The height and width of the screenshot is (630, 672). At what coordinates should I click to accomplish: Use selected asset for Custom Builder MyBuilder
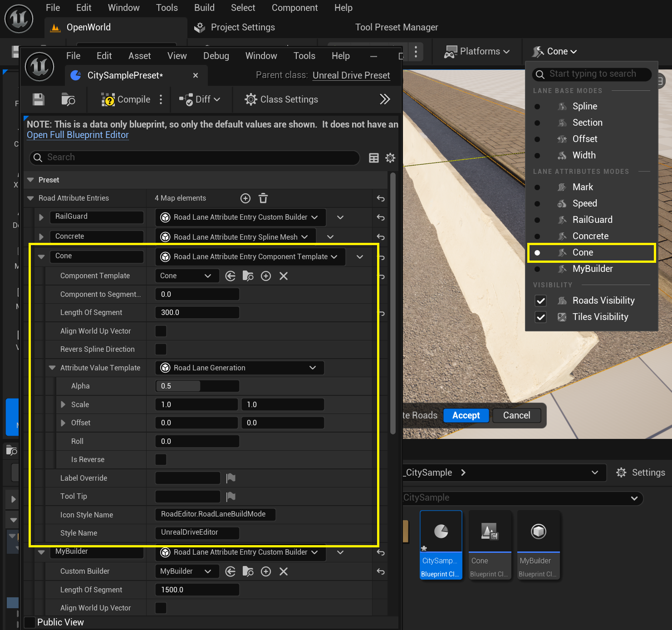tap(231, 571)
